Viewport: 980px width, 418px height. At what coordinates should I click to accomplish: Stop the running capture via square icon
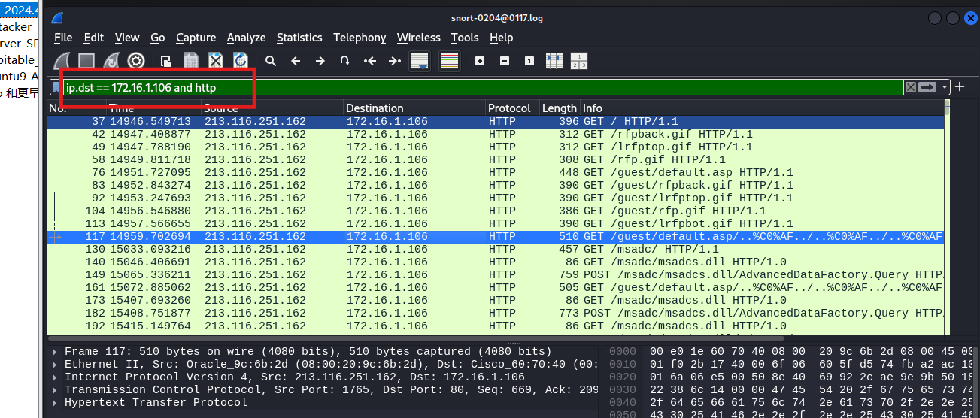coord(86,61)
